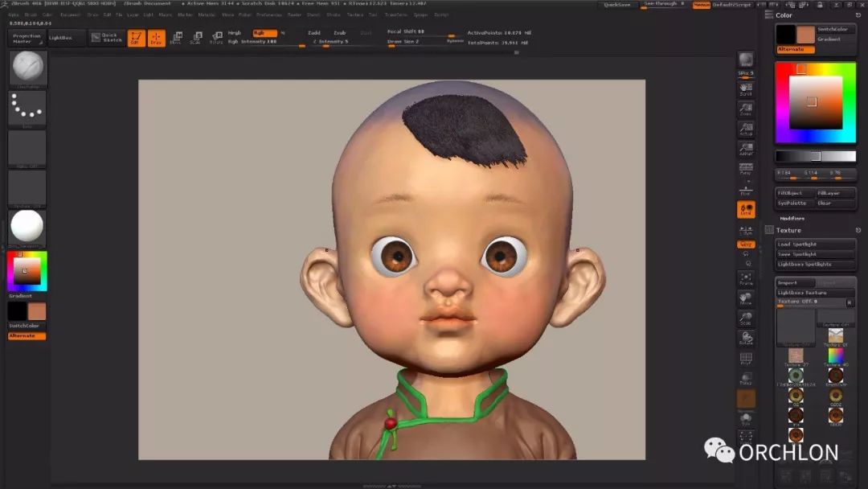The image size is (868, 489).
Task: Select the Scale tool in top toolbar
Action: tap(195, 38)
